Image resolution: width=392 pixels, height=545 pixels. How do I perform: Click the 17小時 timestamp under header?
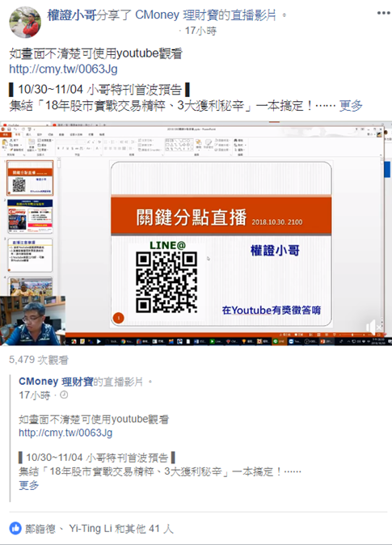click(x=200, y=31)
